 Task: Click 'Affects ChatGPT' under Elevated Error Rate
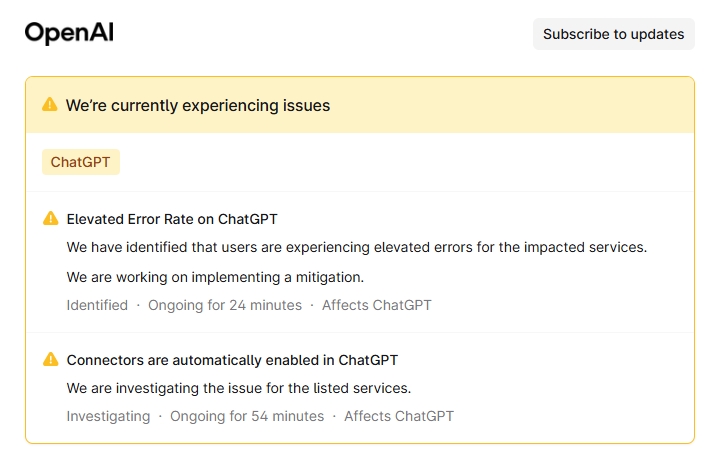tap(377, 305)
